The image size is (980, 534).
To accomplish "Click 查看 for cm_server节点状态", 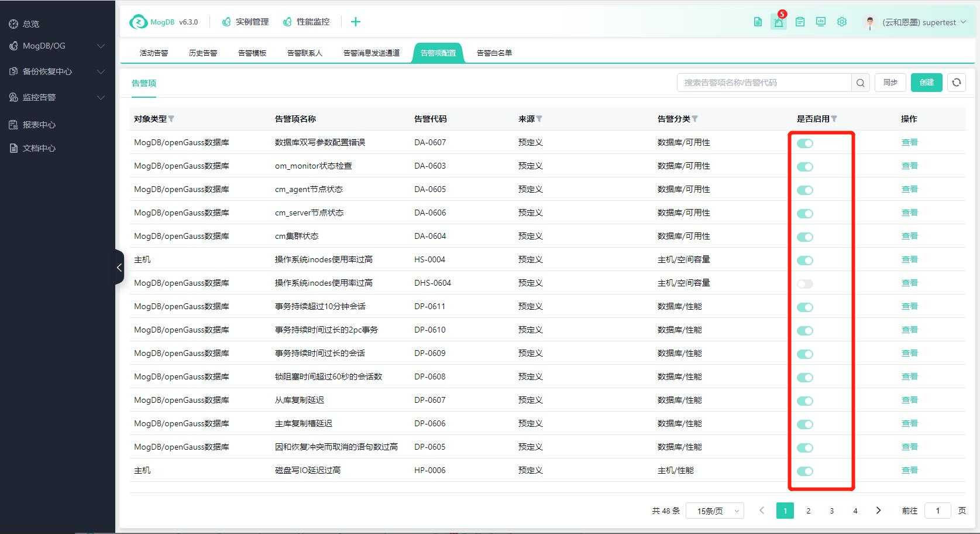I will click(910, 213).
